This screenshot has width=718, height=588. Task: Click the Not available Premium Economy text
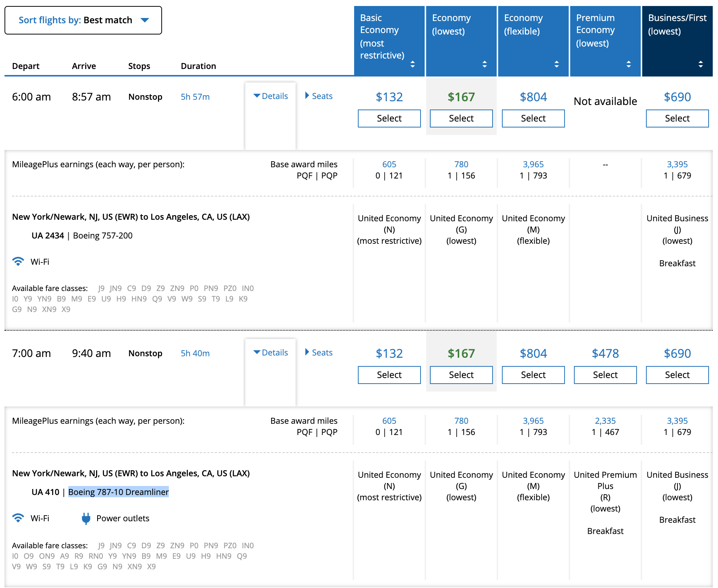(x=605, y=101)
